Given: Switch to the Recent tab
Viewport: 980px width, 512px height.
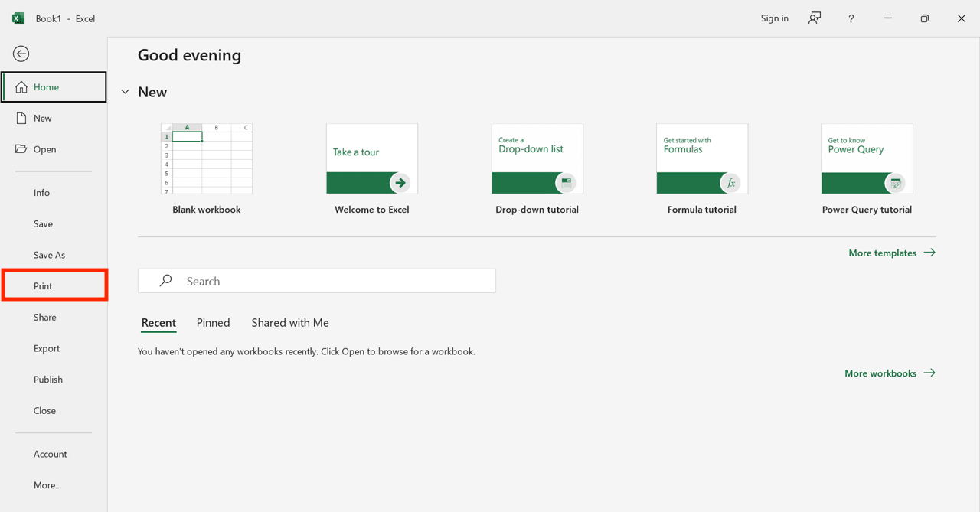Looking at the screenshot, I should [x=158, y=323].
